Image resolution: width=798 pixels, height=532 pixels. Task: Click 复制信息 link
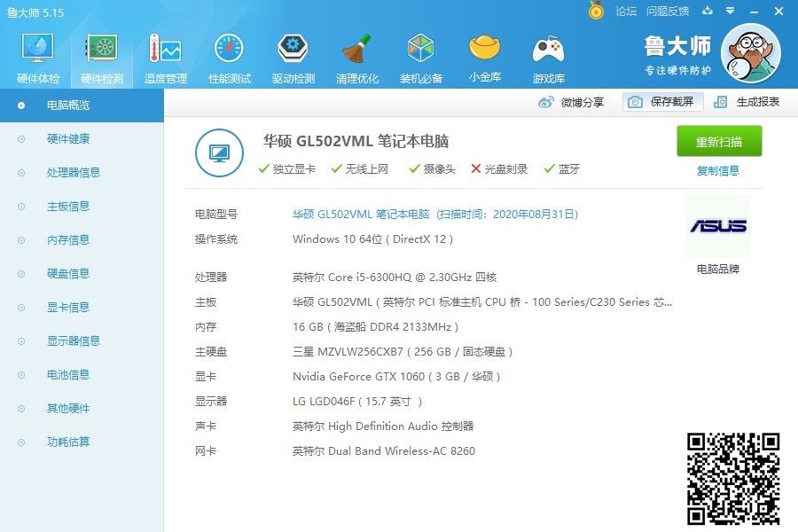click(x=718, y=171)
